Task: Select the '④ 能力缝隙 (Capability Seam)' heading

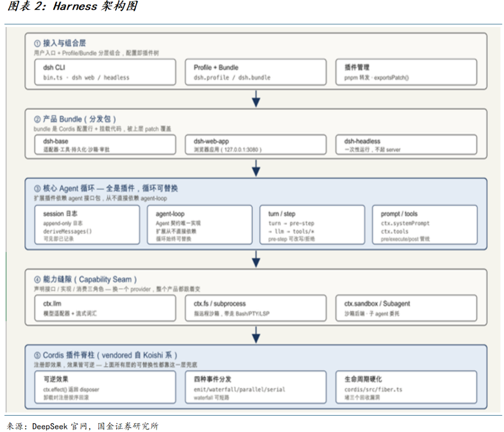Action: point(85,279)
